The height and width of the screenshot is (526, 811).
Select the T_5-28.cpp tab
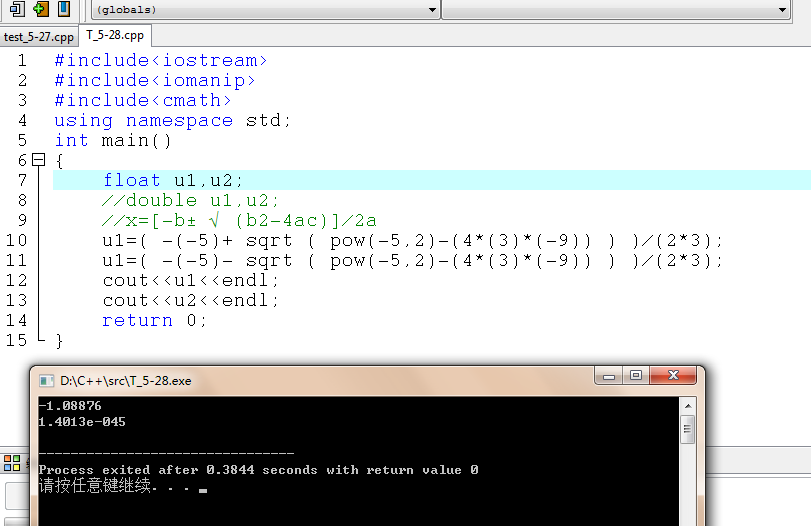tap(115, 35)
